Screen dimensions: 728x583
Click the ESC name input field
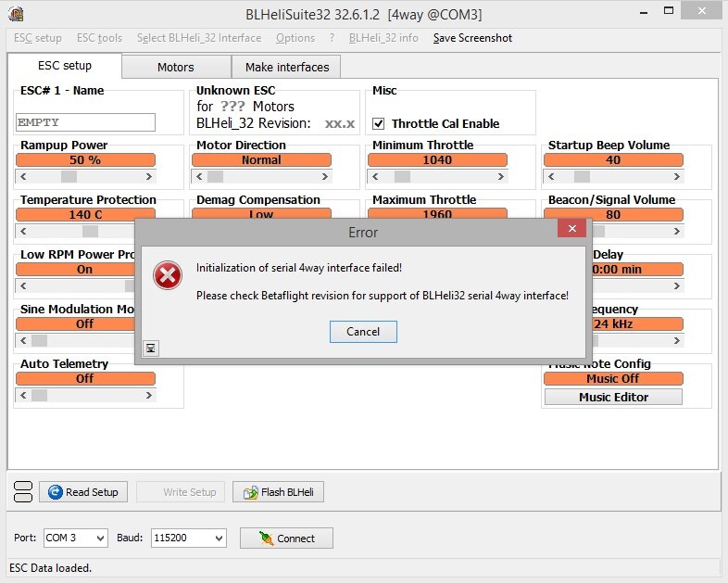(x=85, y=122)
